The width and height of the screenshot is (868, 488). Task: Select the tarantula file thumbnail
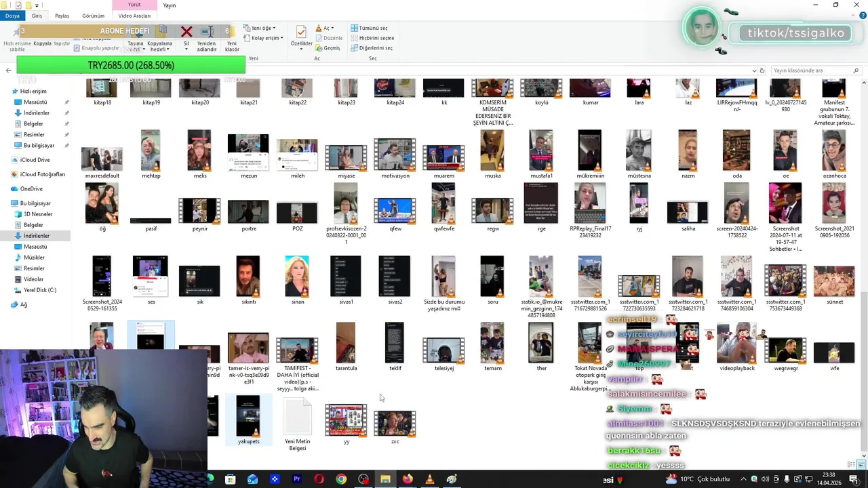[x=346, y=343]
